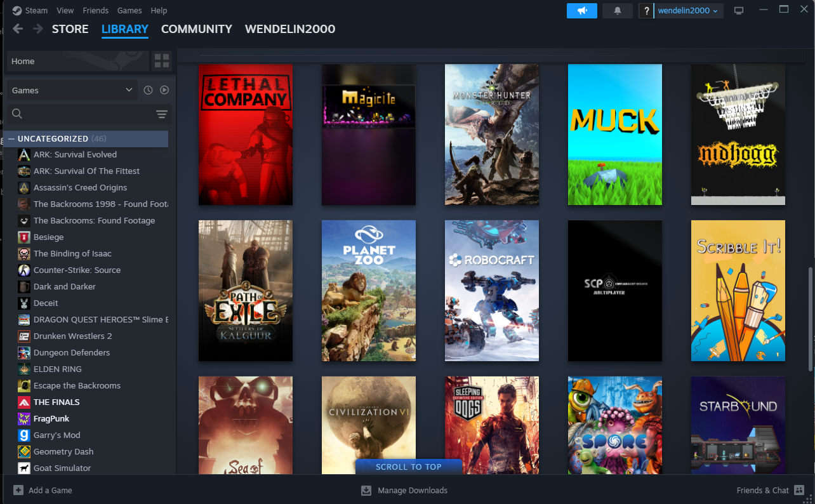Click the Besiege game icon
This screenshot has height=504, width=815.
24,237
